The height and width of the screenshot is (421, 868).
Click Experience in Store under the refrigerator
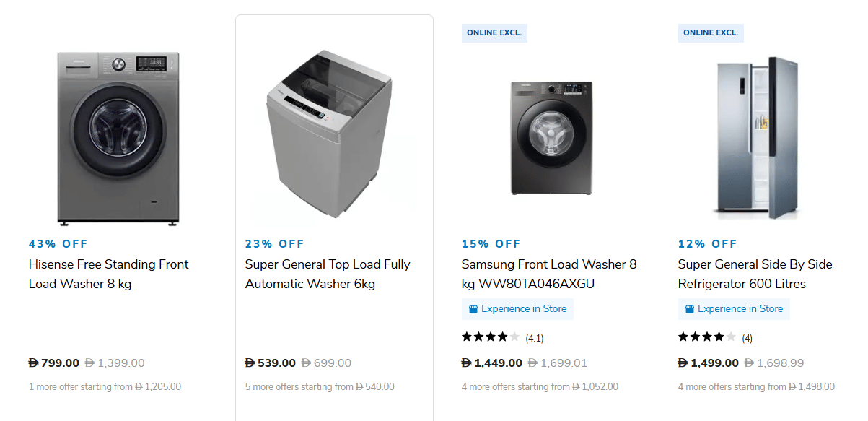coord(740,309)
